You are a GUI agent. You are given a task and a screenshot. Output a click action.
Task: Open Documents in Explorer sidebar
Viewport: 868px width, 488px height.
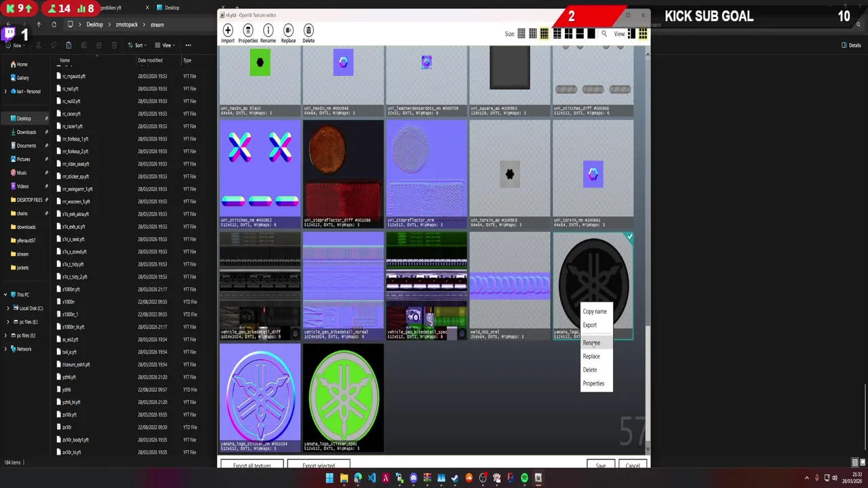tap(24, 146)
